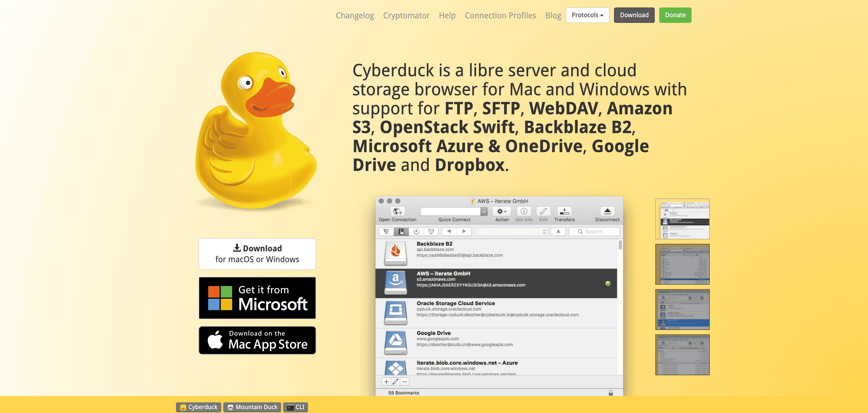The height and width of the screenshot is (413, 868).
Task: Click Get it from Microsoft badge
Action: pyautogui.click(x=257, y=298)
